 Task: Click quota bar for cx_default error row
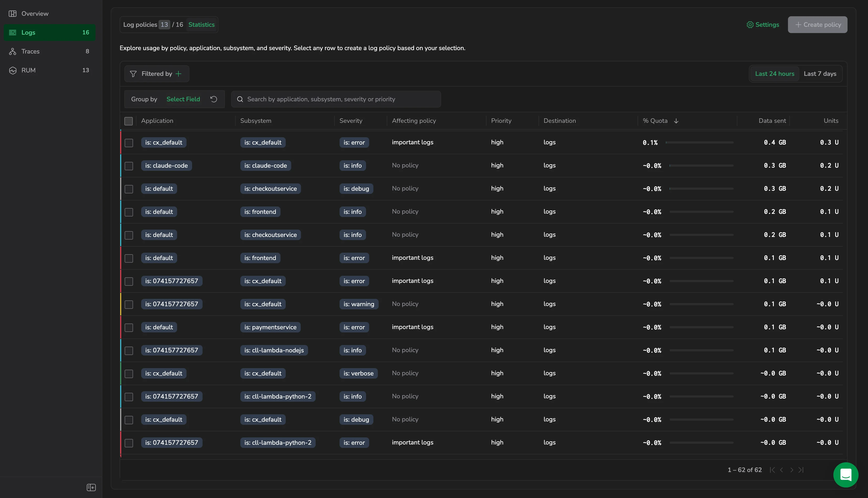pos(699,142)
